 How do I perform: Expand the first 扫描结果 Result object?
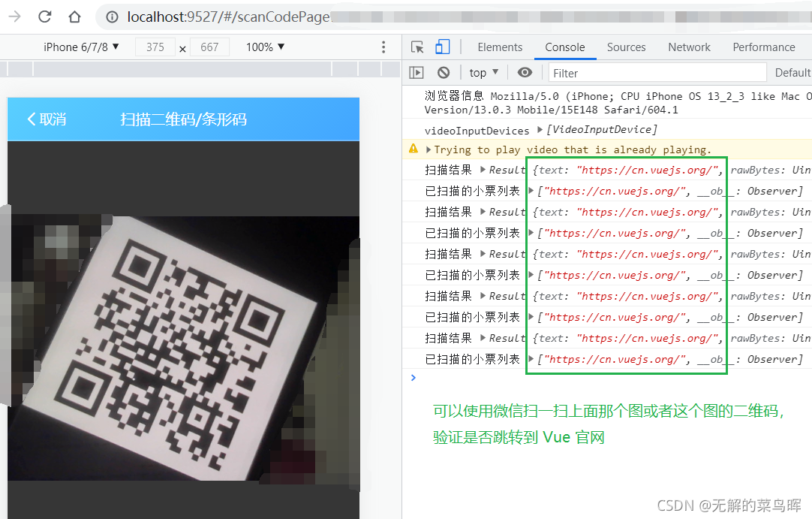click(x=483, y=169)
